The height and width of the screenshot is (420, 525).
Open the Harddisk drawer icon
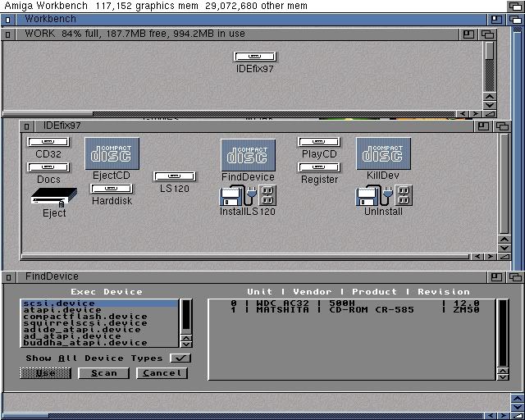112,189
